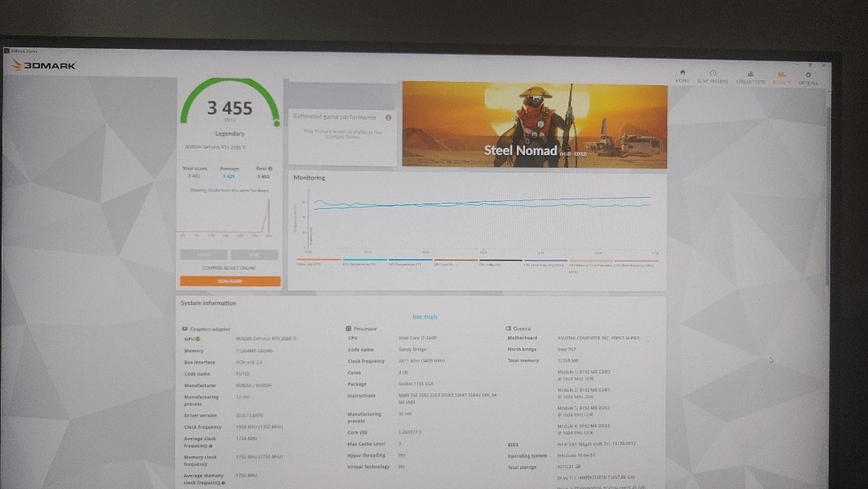Toggle the GPU Memory Clock Frequency legend
This screenshot has height=489, width=868.
[x=591, y=266]
